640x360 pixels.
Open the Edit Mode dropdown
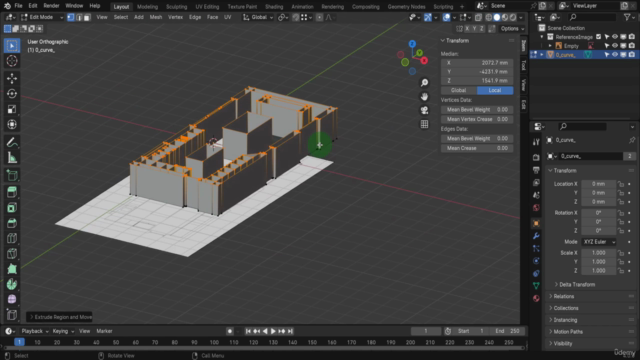pyautogui.click(x=42, y=18)
